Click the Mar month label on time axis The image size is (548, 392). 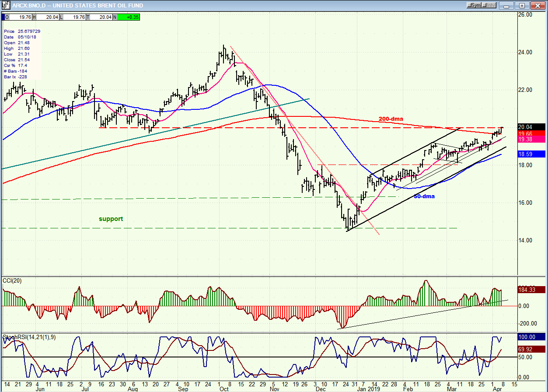[452, 388]
